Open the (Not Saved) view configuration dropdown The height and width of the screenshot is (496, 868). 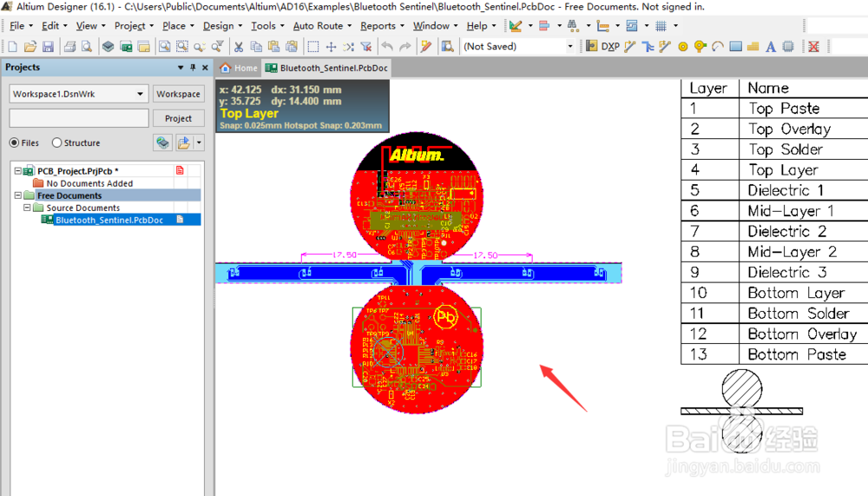tap(570, 47)
